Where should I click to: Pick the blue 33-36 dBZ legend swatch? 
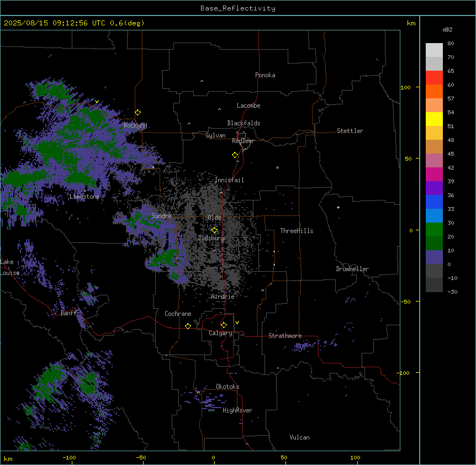pyautogui.click(x=434, y=202)
